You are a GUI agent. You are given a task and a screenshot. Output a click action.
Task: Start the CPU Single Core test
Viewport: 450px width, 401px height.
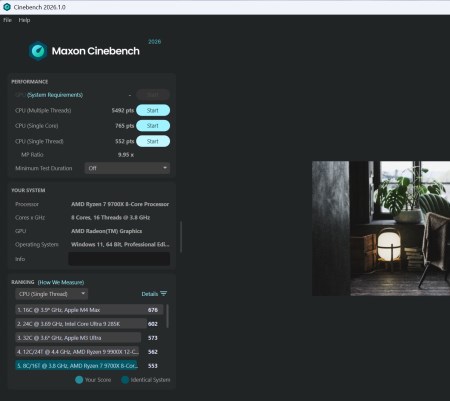coord(153,126)
